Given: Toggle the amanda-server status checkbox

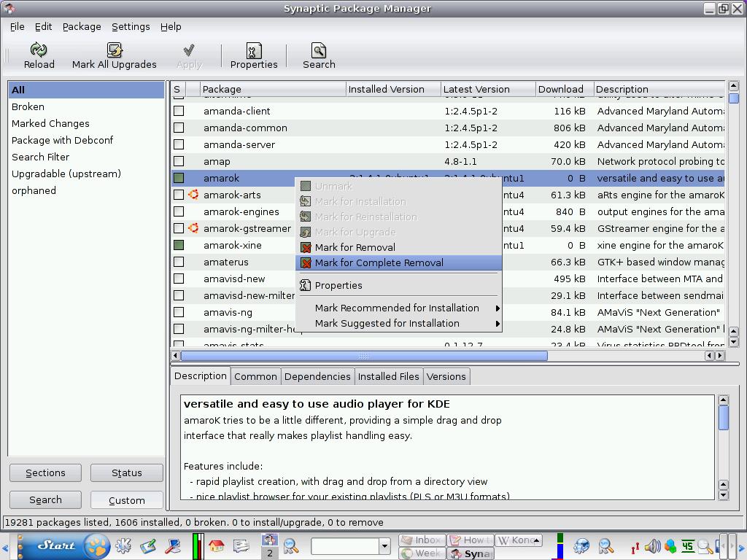Looking at the screenshot, I should pyautogui.click(x=179, y=144).
